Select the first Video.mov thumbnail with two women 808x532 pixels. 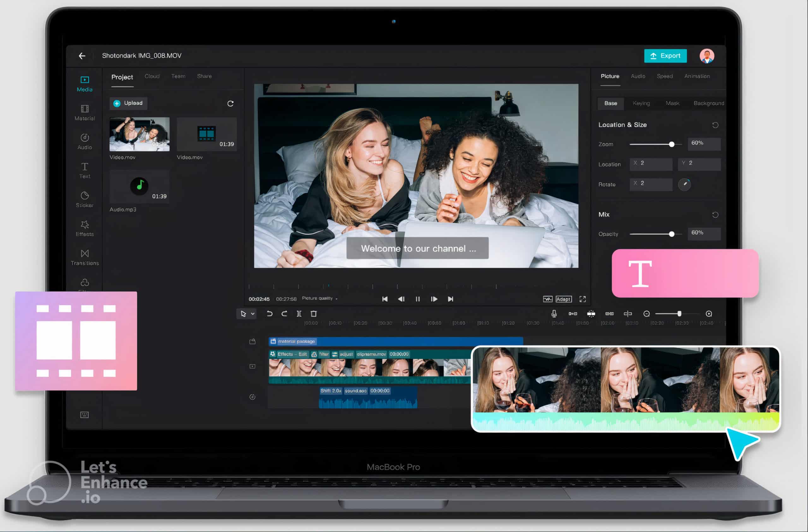[x=139, y=134]
